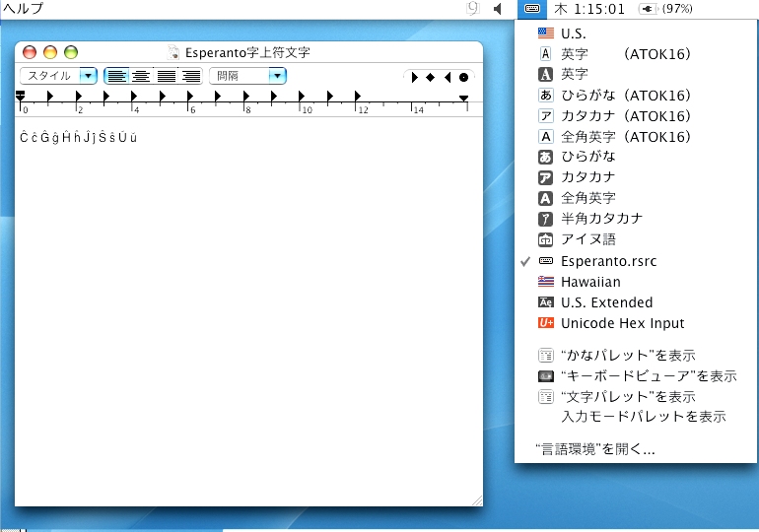
Task: Show the かなパレット
Action: tap(636, 356)
